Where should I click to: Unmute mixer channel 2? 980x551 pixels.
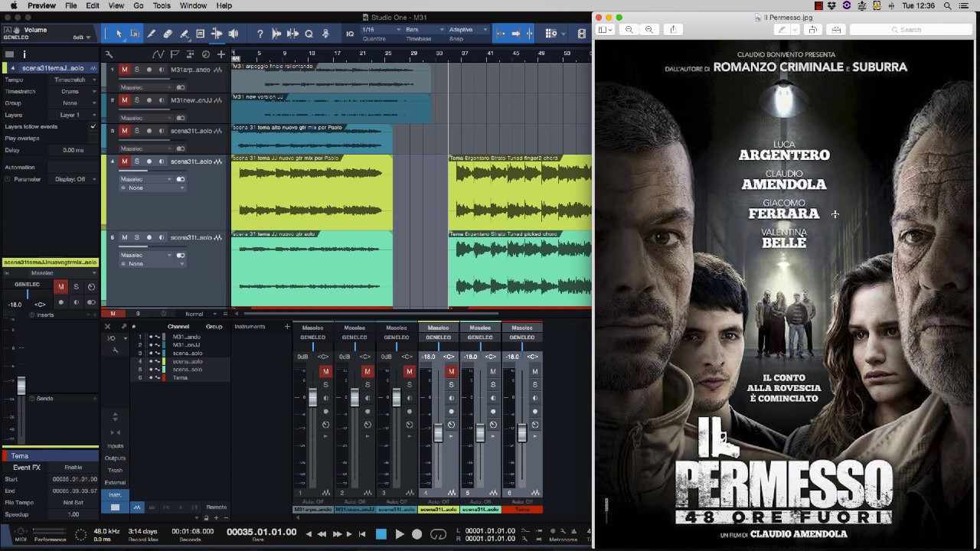coord(367,372)
